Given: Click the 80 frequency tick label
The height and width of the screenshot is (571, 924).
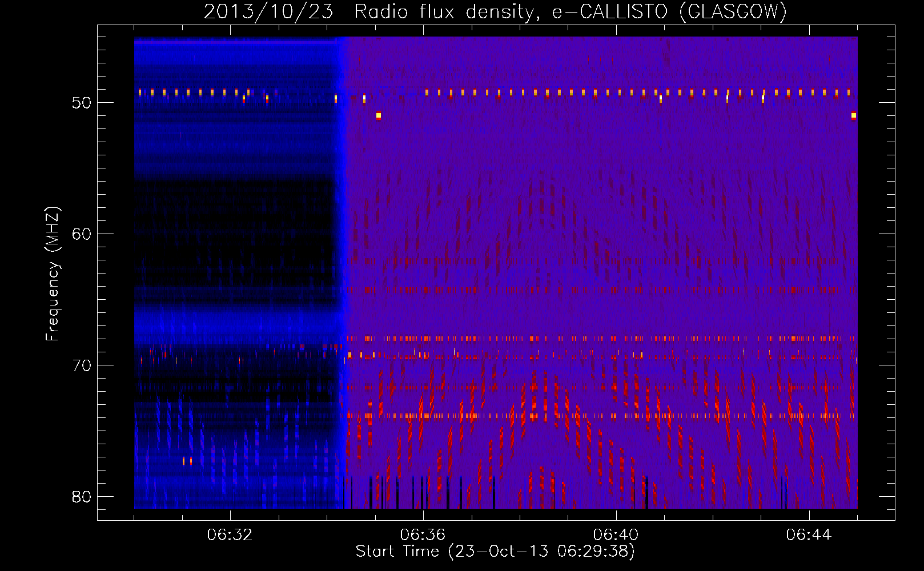Looking at the screenshot, I should (82, 497).
